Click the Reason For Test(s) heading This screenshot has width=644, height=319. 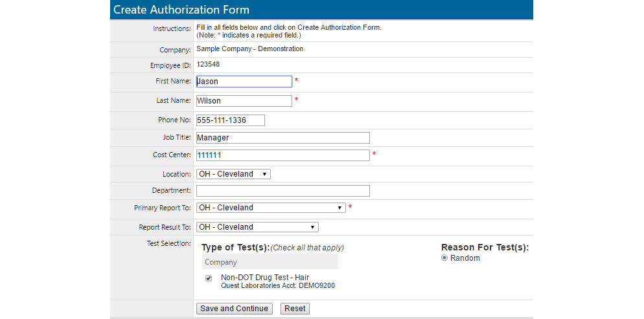485,247
